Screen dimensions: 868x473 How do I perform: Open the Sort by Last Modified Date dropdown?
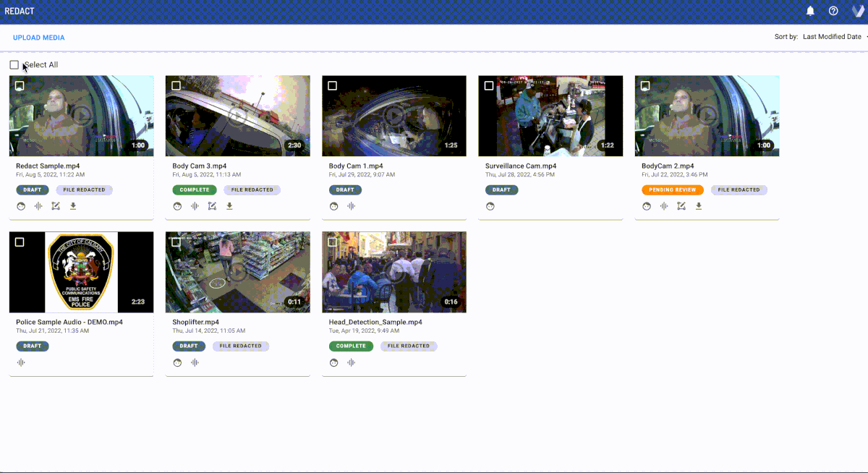click(833, 37)
